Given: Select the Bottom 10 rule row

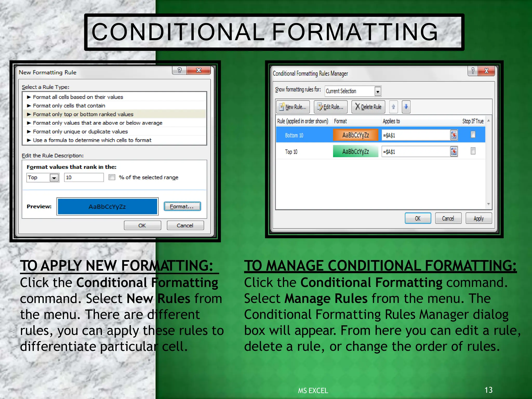Looking at the screenshot, I should click(380, 135).
